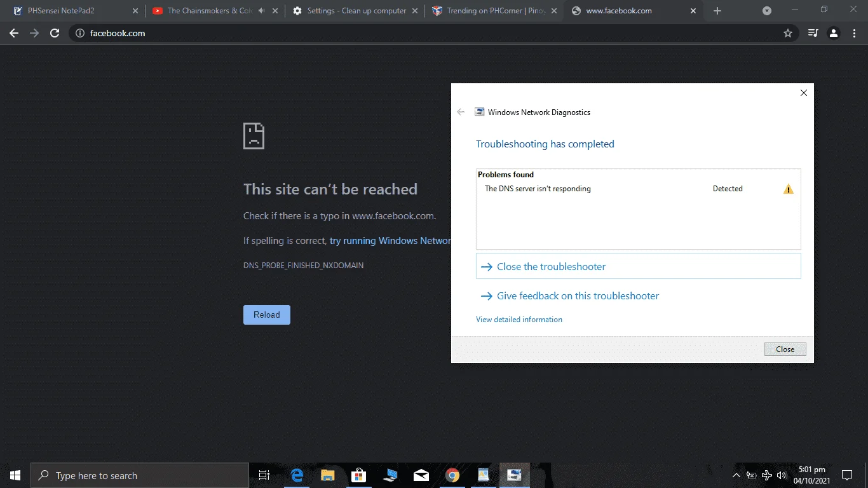Screen dimensions: 868x488
Task: Close the Chainsmokers YouTube tab
Action: pos(275,11)
